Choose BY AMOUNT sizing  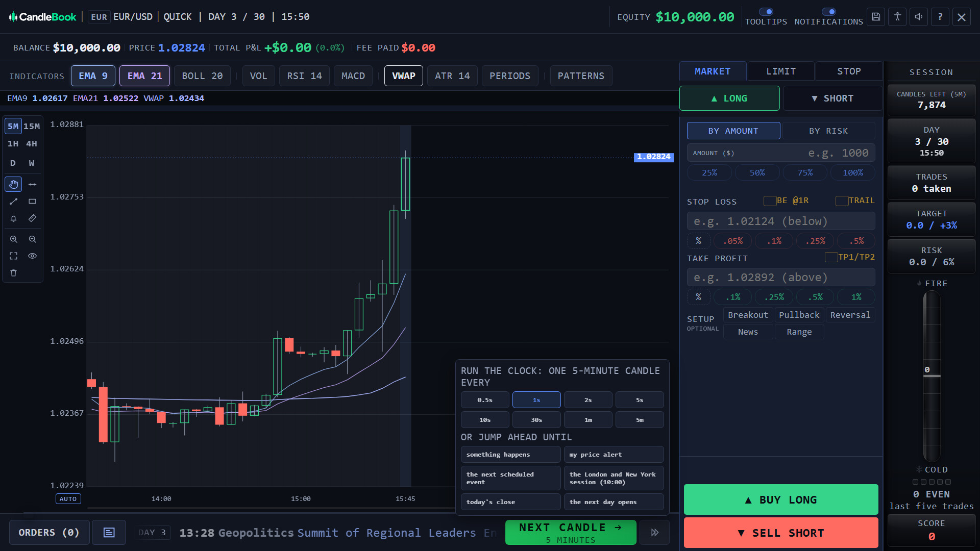coord(733,131)
